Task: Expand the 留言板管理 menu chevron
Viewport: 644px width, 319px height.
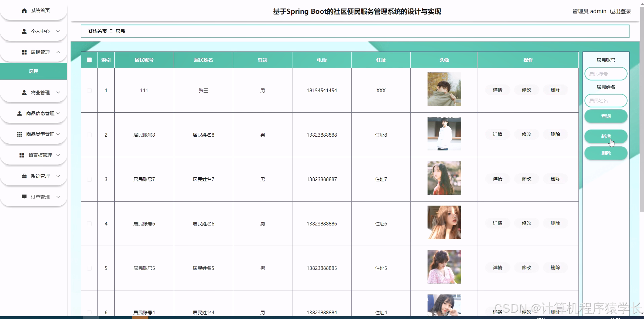Action: tap(58, 155)
